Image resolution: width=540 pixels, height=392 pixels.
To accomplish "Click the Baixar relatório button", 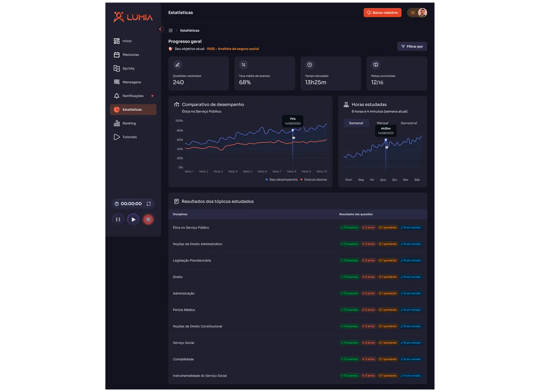I will coord(382,13).
